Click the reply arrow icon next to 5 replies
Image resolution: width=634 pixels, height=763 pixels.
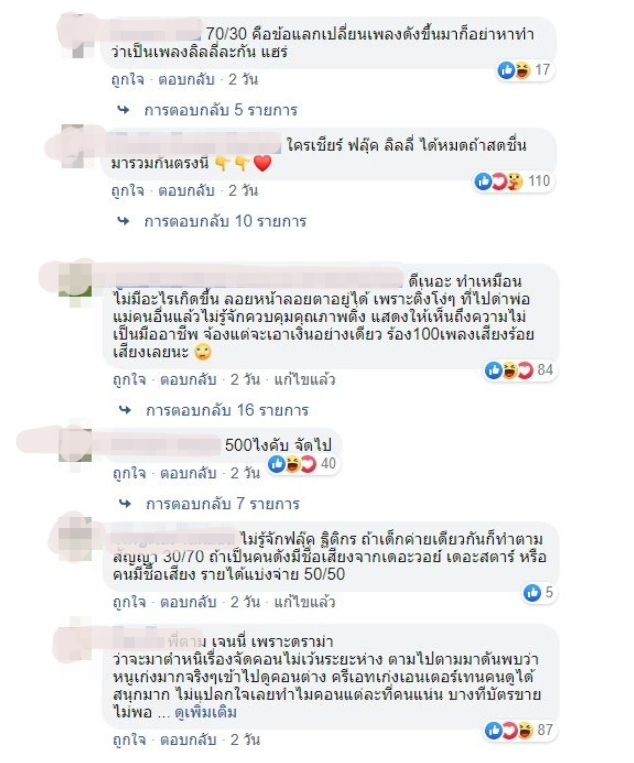pos(124,110)
